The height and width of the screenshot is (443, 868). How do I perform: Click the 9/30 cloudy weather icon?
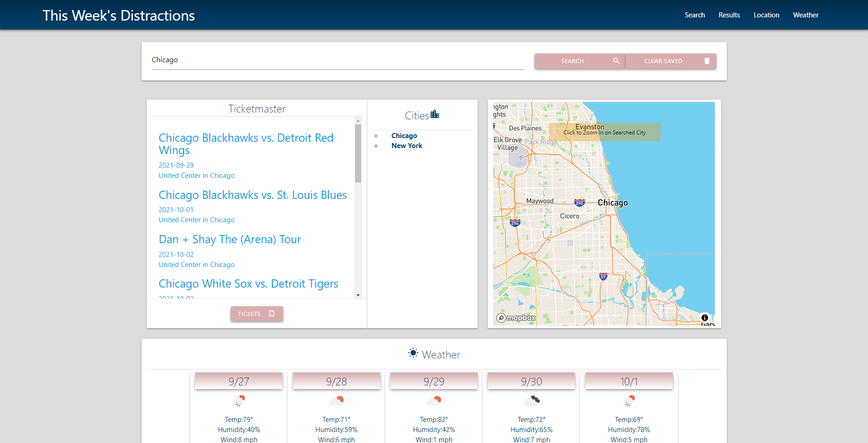coord(532,400)
